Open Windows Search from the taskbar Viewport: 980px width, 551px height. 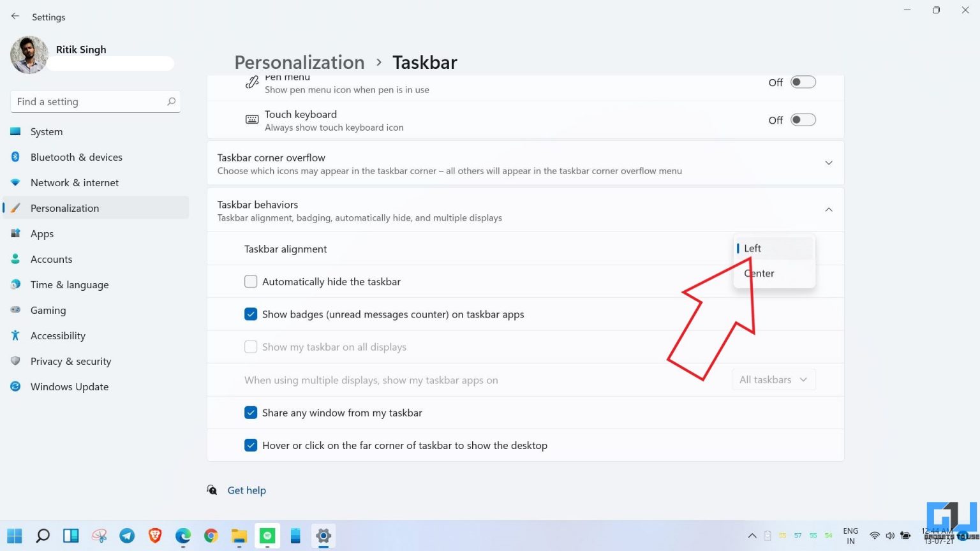[x=42, y=536]
